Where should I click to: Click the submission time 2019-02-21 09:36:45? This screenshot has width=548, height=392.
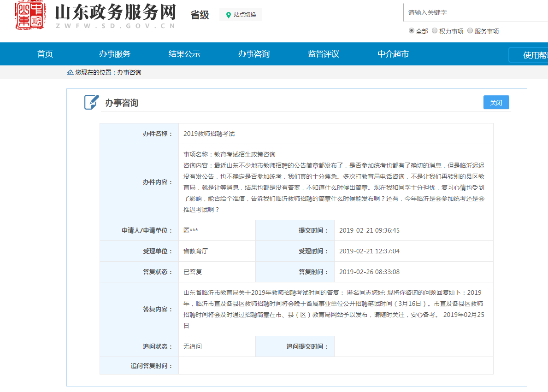(x=369, y=230)
